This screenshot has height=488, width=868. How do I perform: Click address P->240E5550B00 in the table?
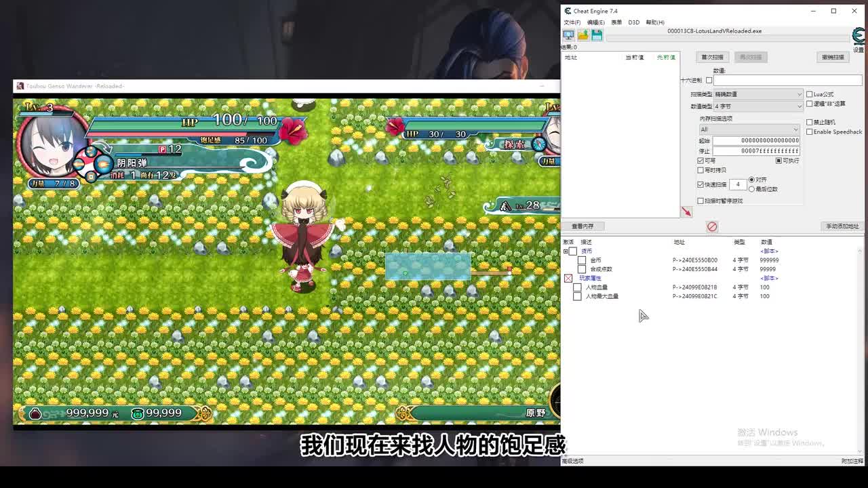[695, 260]
